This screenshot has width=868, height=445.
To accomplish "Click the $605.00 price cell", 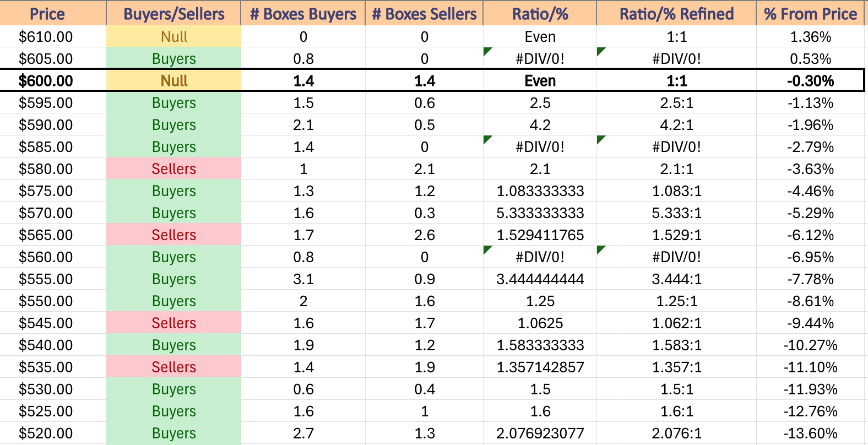I will point(53,58).
